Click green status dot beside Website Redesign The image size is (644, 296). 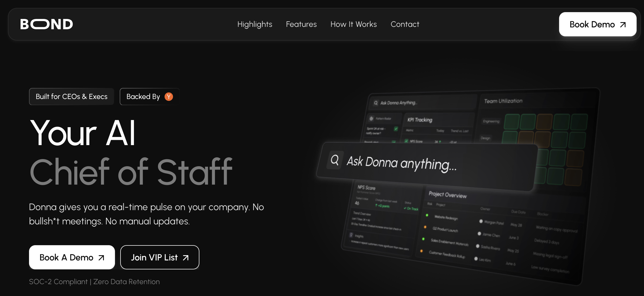[x=427, y=215]
